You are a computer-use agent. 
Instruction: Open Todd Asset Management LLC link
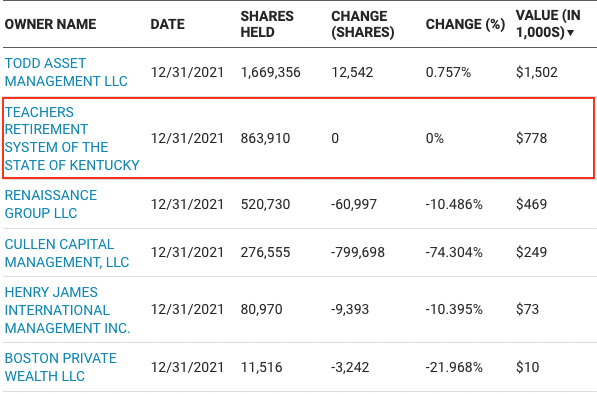66,72
